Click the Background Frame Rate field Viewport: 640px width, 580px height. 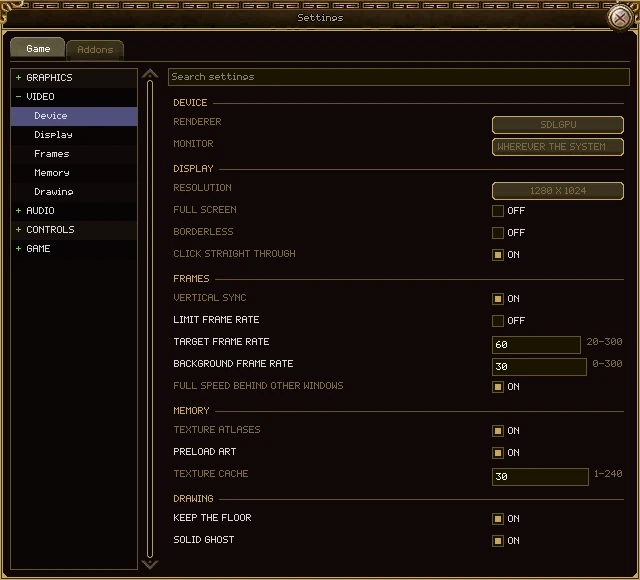pyautogui.click(x=539, y=367)
